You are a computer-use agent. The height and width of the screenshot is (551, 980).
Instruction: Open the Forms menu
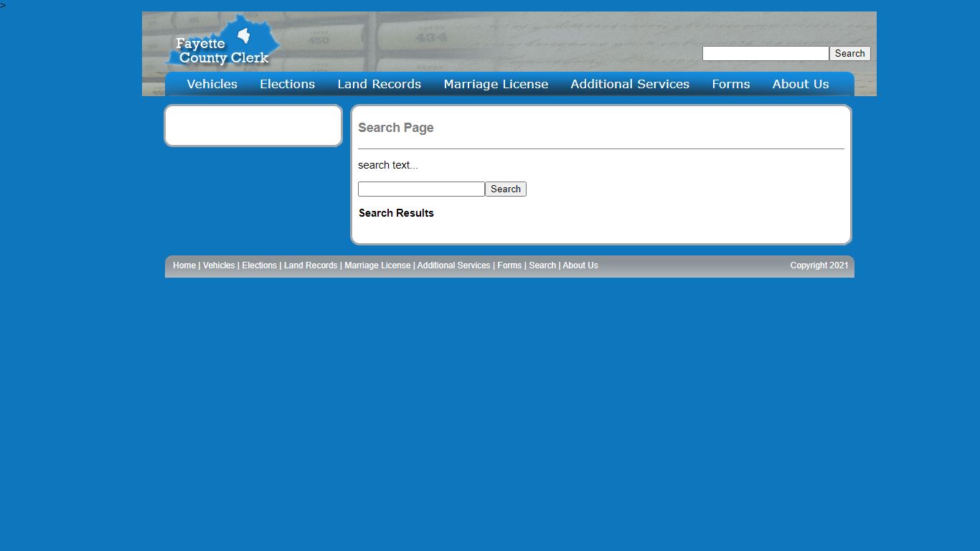point(731,84)
